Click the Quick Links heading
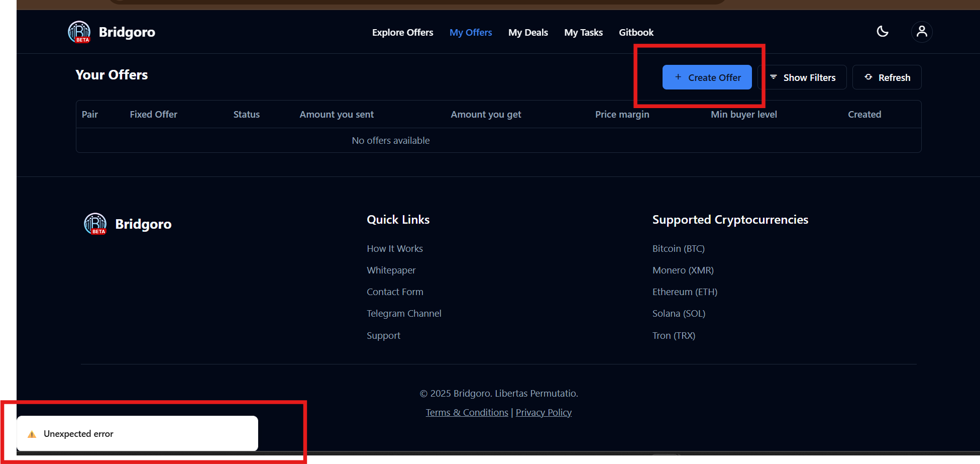The image size is (980, 464). [x=398, y=220]
